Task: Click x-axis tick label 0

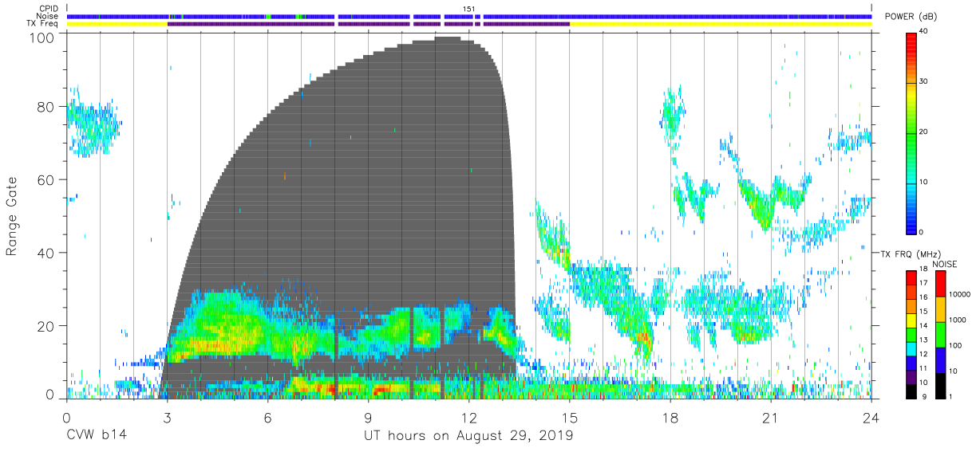Action: [66, 417]
